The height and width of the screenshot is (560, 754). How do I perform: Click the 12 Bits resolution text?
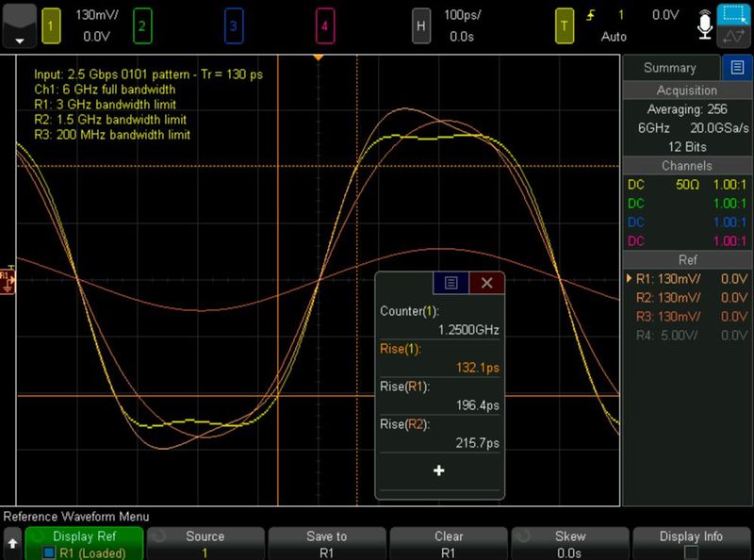(x=687, y=147)
